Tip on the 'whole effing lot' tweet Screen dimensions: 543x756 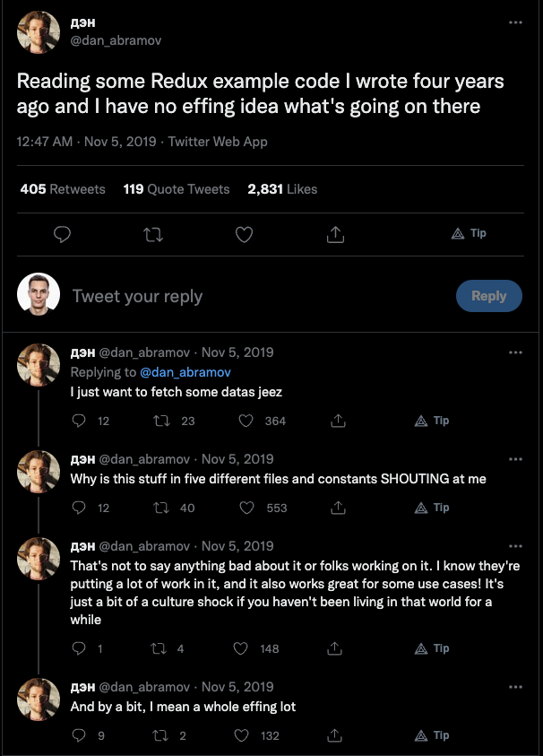click(x=432, y=735)
